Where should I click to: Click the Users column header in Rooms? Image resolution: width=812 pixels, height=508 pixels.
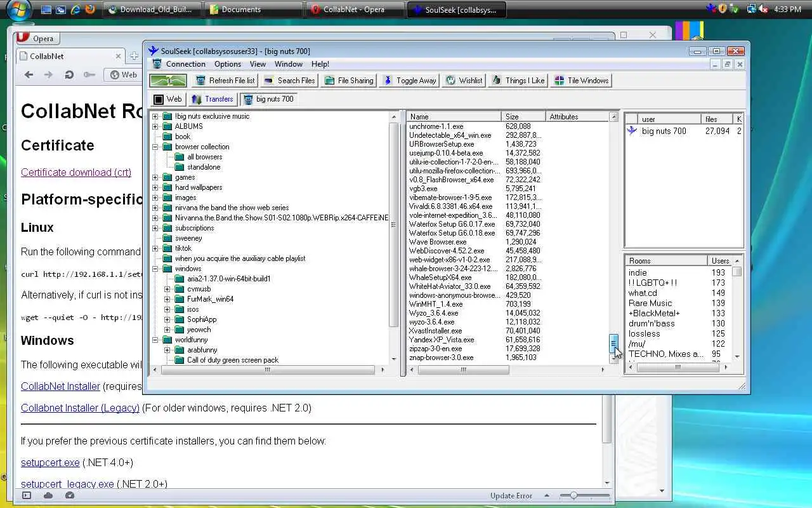720,261
